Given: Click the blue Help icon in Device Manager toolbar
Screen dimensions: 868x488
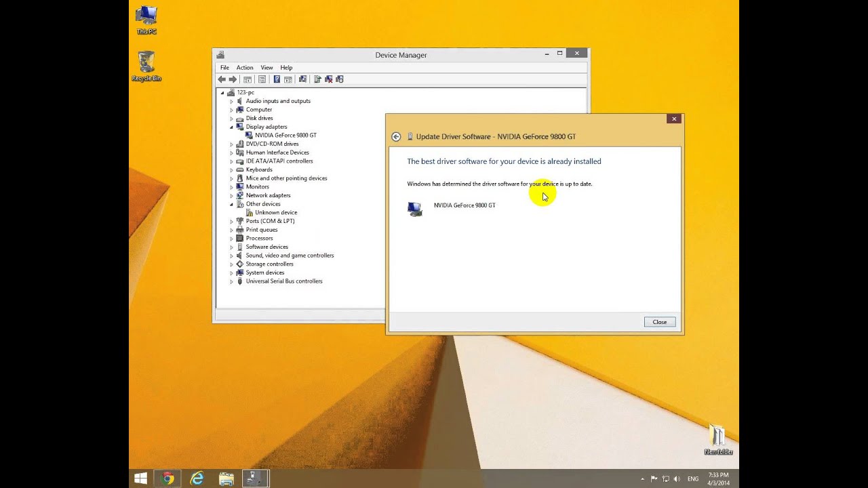Looking at the screenshot, I should 277,79.
